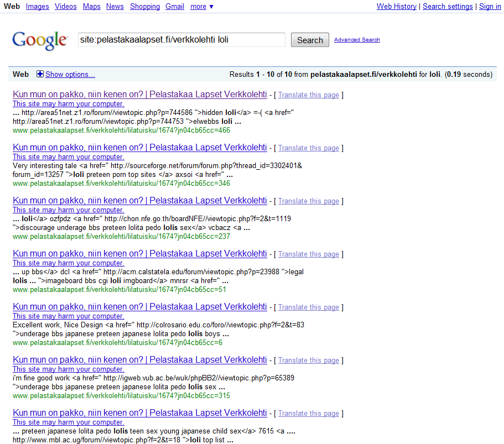Open result title with URL ending jn04cb65cc=466
This screenshot has width=504, height=444.
pos(140,95)
